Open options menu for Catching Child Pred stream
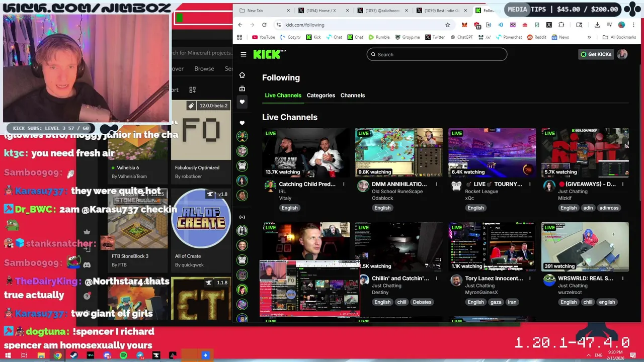 [x=344, y=184]
